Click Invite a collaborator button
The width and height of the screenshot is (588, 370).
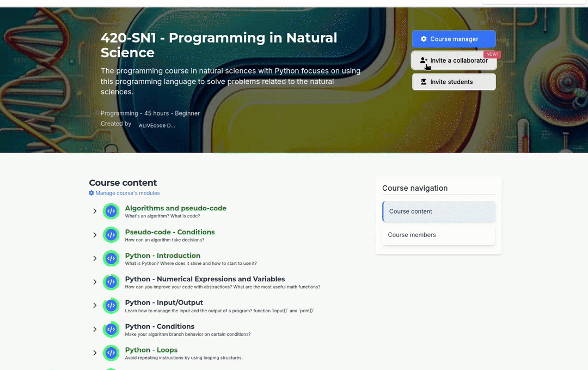pyautogui.click(x=454, y=60)
